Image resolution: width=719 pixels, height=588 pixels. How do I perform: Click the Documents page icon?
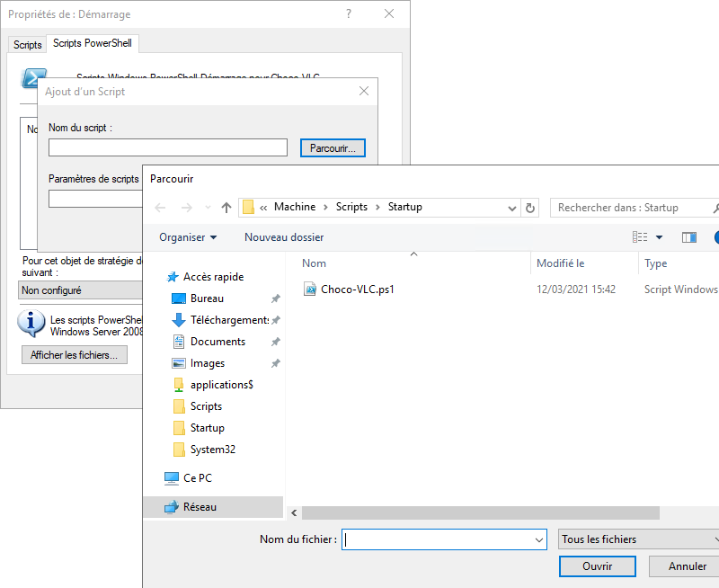[x=178, y=342]
